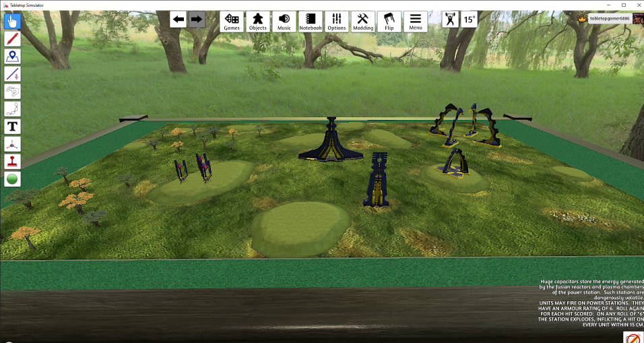Click the crossed-out icon at bottom right
Viewport: 644px width, 343px height.
click(x=633, y=337)
